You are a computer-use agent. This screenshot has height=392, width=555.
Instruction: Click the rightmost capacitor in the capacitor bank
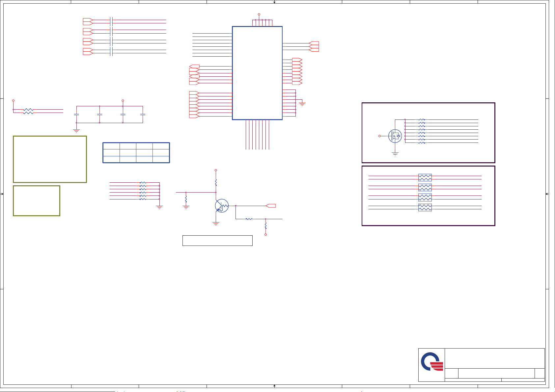click(143, 115)
